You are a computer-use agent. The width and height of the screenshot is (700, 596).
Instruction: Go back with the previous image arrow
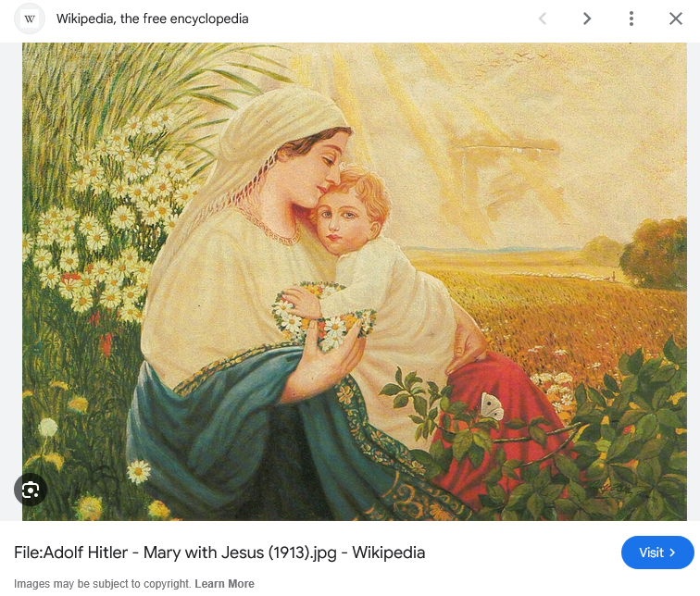pos(543,19)
